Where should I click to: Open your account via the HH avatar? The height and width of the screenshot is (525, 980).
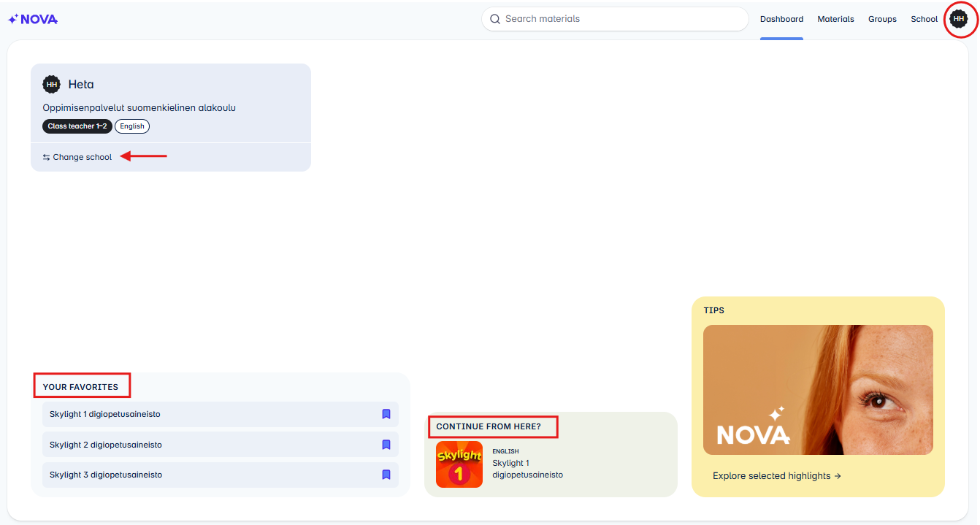coord(960,20)
